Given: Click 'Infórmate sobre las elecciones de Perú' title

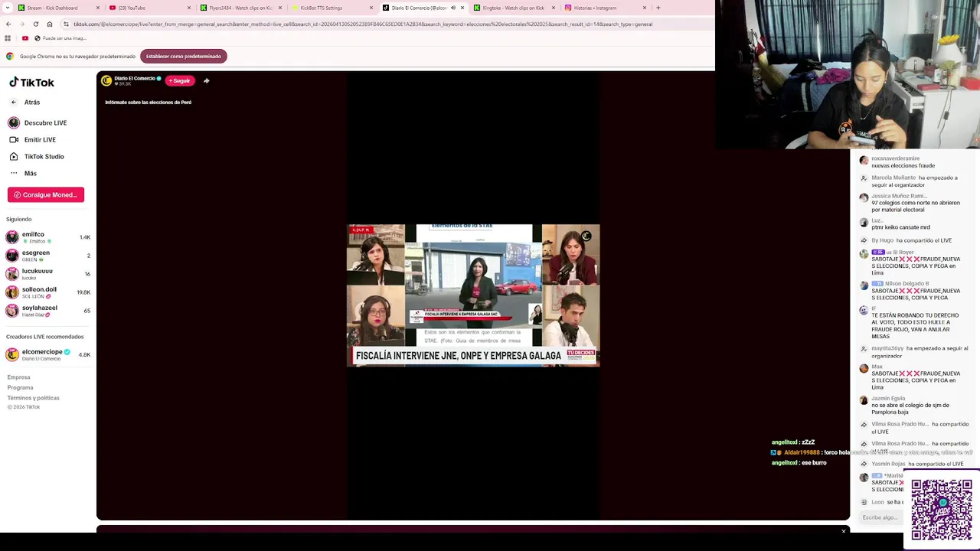Looking at the screenshot, I should pos(148,102).
